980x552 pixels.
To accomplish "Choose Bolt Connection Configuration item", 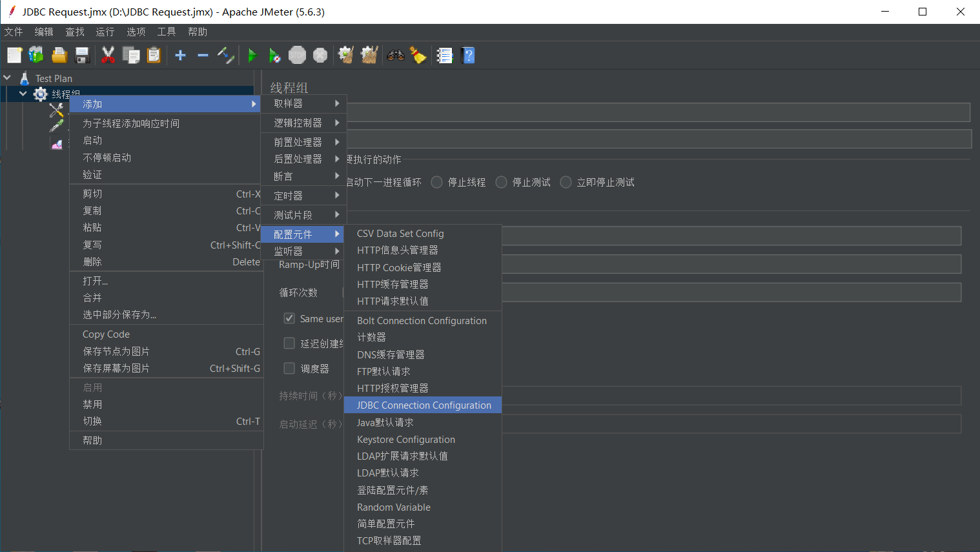I will click(x=424, y=321).
